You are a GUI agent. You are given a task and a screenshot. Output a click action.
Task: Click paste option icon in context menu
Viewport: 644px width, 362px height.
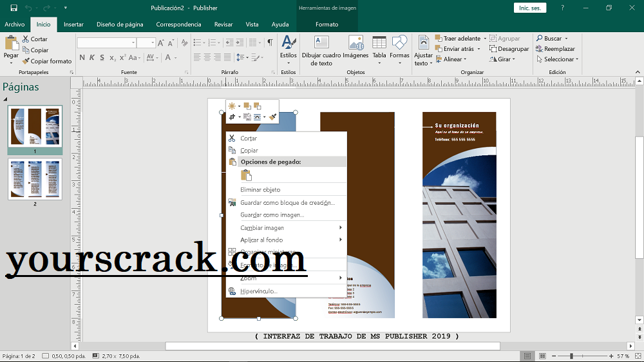[x=247, y=175]
